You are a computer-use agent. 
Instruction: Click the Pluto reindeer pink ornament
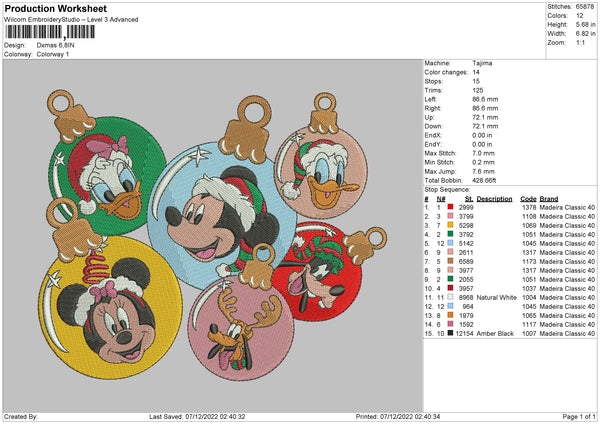coord(241,328)
